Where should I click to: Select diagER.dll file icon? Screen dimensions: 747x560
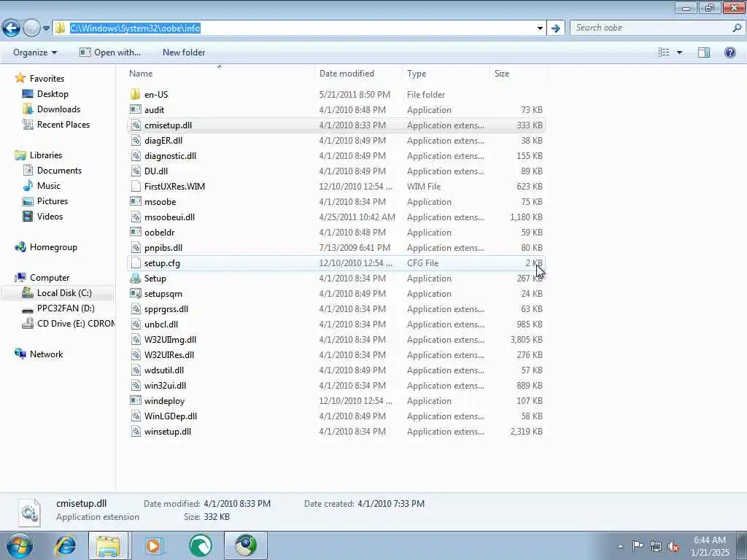point(135,141)
